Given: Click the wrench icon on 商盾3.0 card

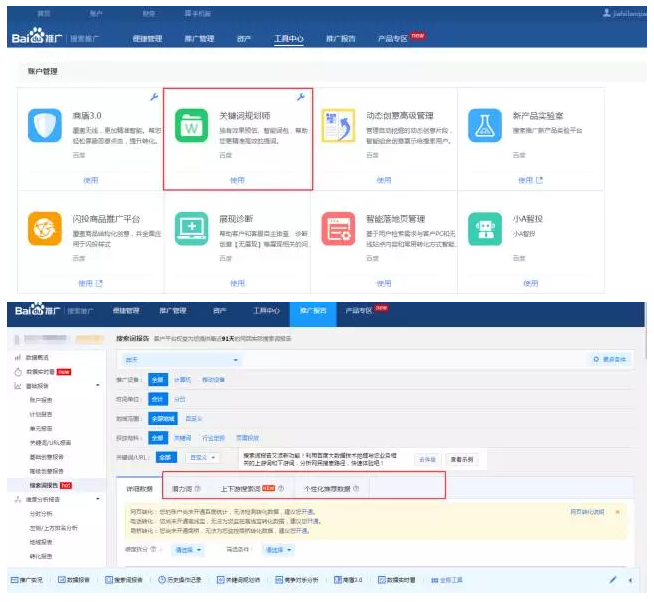Looking at the screenshot, I should 154,97.
